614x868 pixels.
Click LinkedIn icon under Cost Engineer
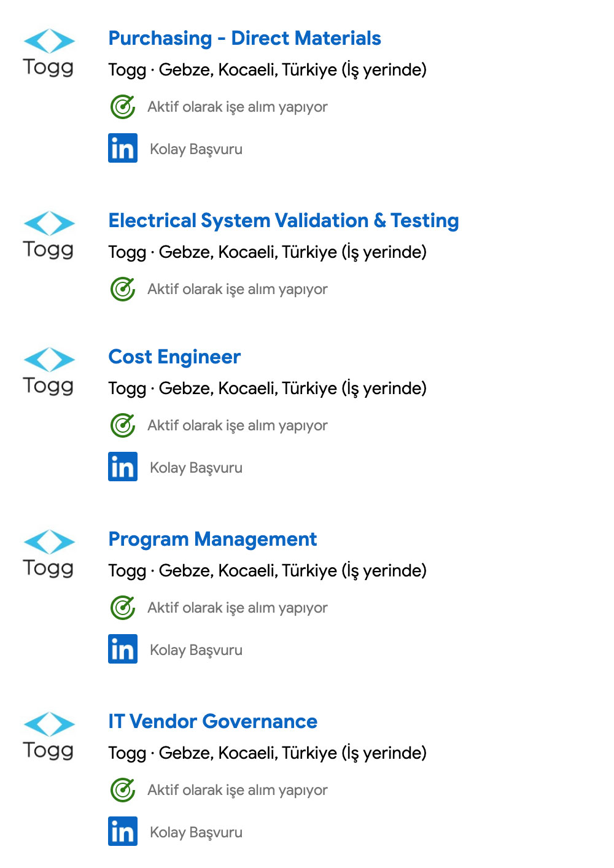pyautogui.click(x=123, y=467)
